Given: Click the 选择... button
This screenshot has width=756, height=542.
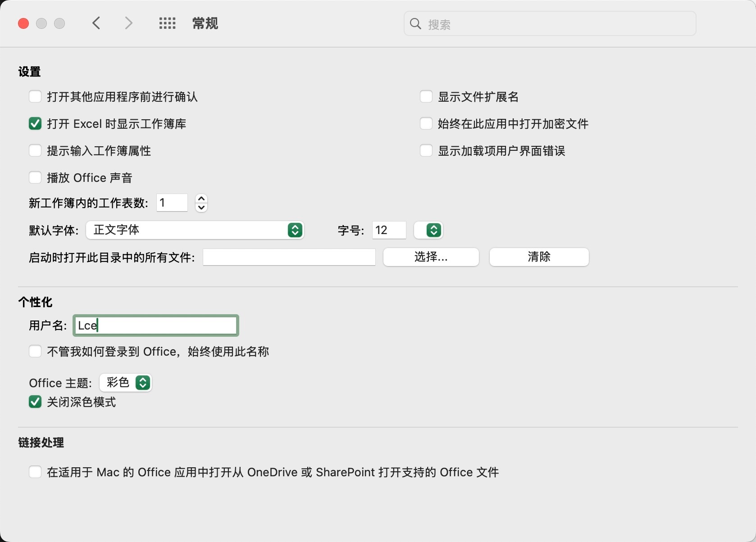Looking at the screenshot, I should (x=431, y=257).
